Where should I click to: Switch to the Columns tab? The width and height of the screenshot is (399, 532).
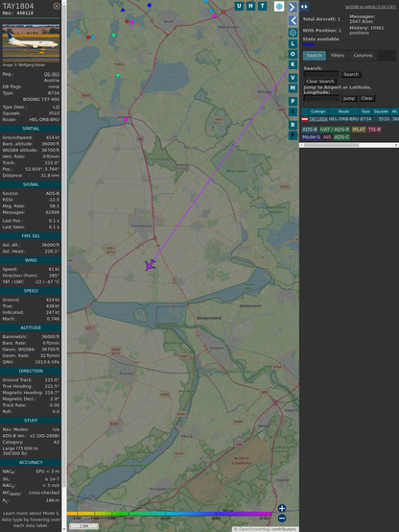tap(363, 56)
